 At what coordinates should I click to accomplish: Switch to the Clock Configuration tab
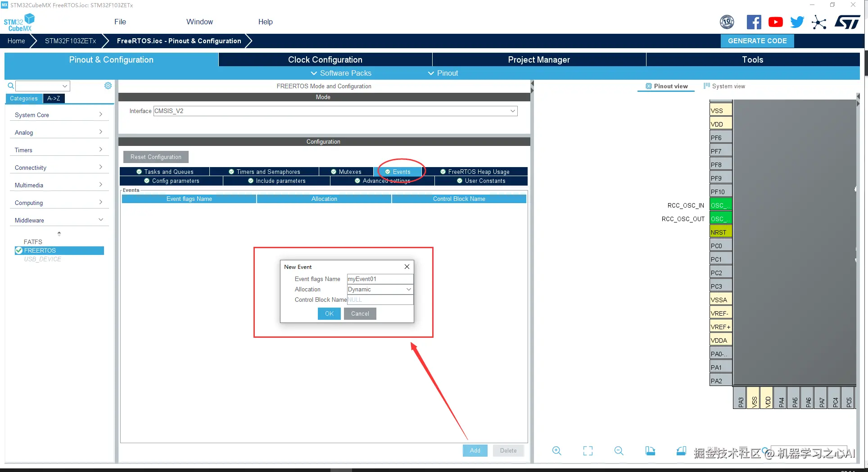(x=325, y=59)
